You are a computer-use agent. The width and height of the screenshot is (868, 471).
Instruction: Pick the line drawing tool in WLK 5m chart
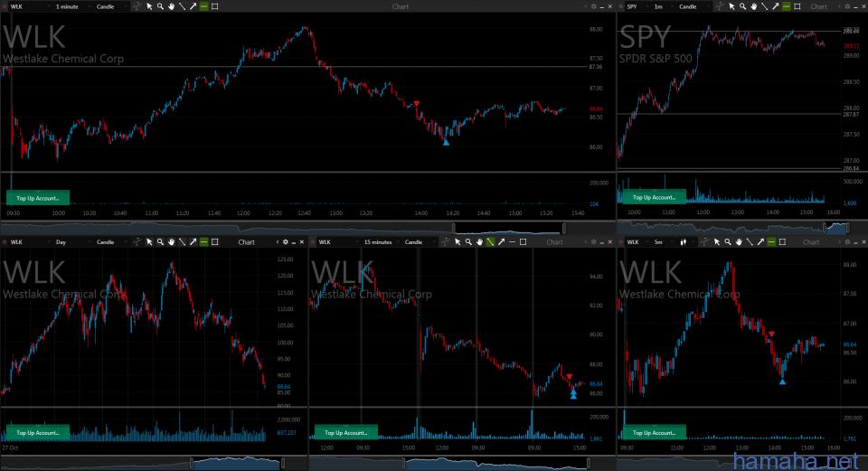pos(750,242)
